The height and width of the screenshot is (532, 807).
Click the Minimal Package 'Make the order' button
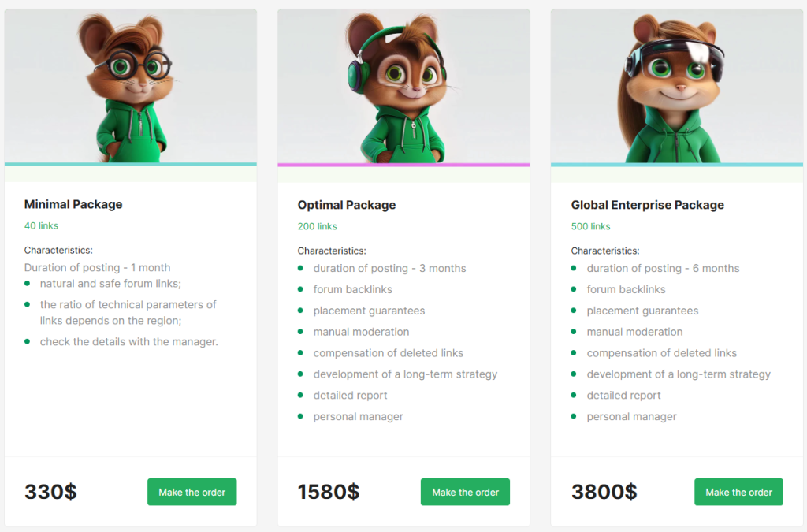coord(192,492)
